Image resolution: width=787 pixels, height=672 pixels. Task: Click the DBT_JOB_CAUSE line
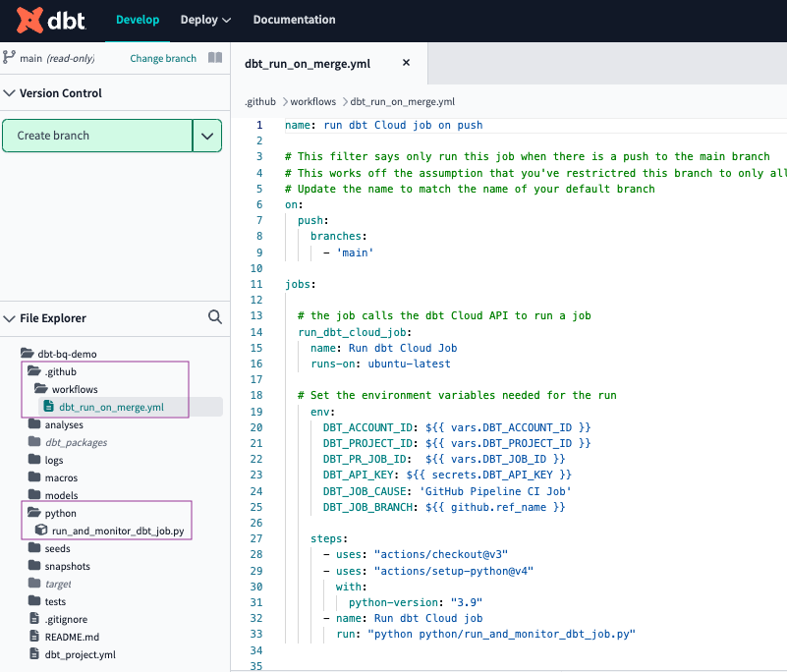pos(447,491)
